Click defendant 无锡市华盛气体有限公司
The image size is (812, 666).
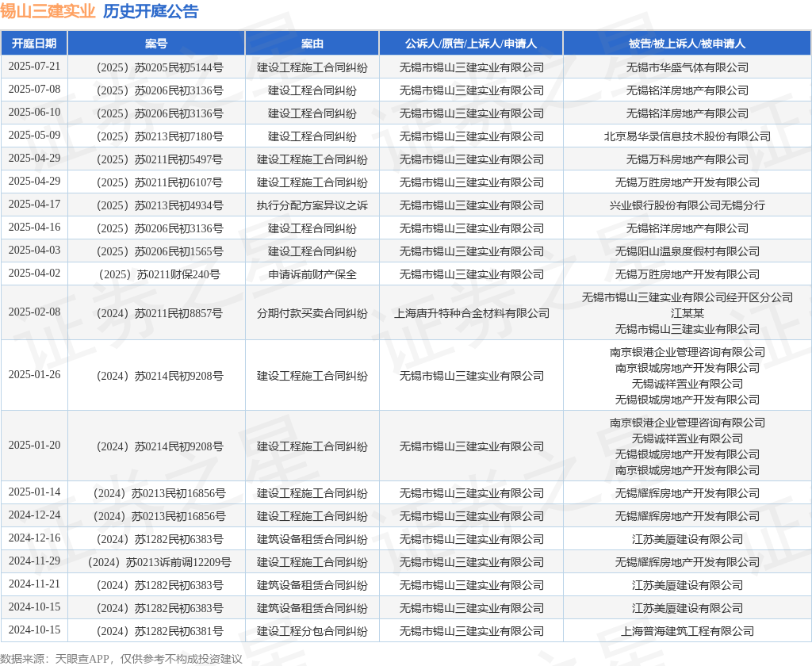click(688, 67)
